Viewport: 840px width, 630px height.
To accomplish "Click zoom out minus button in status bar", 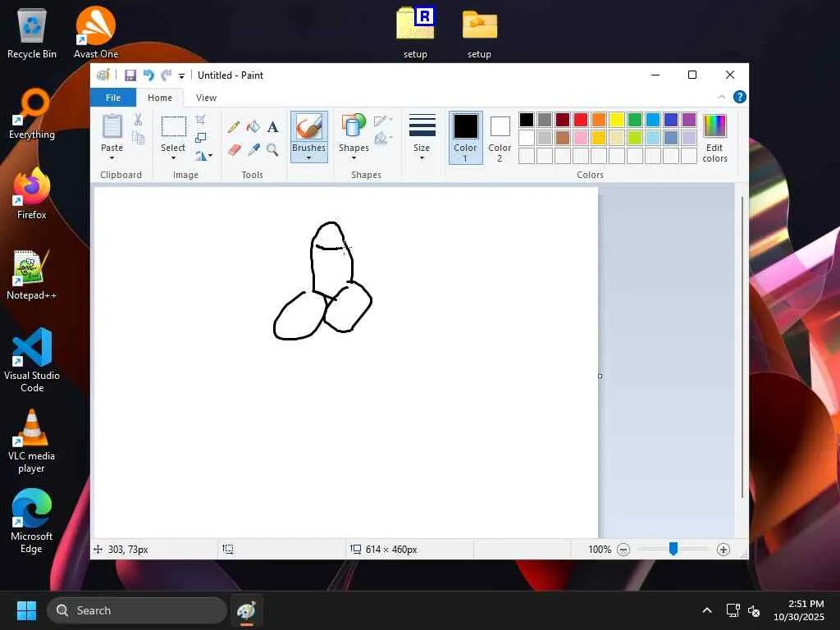I will click(623, 550).
